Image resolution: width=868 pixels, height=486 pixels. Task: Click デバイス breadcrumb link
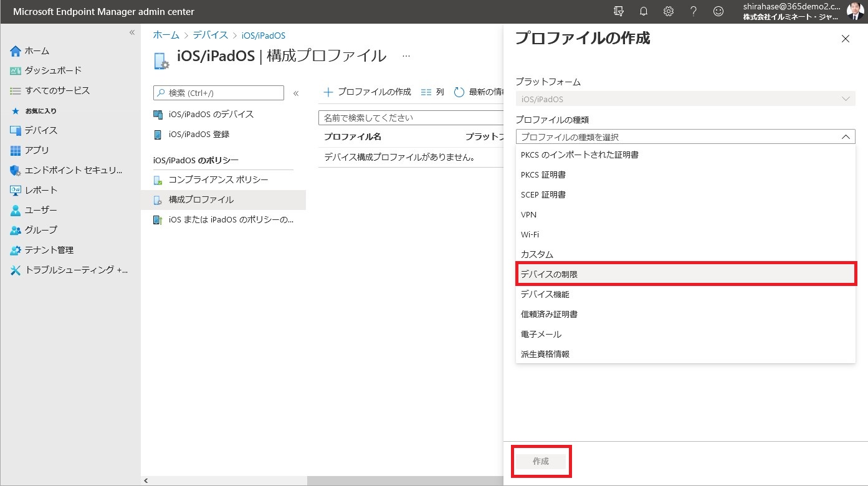pos(211,36)
